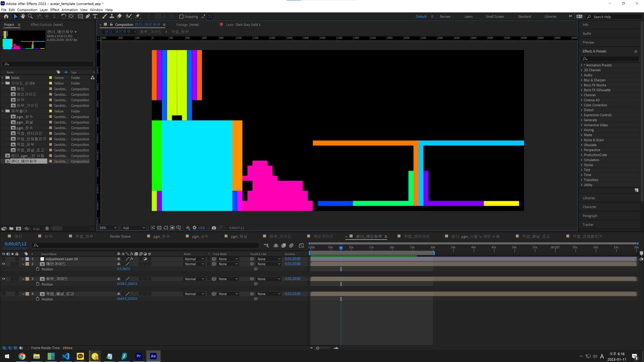Open the Character panel
The image size is (644, 362).
coord(589,207)
